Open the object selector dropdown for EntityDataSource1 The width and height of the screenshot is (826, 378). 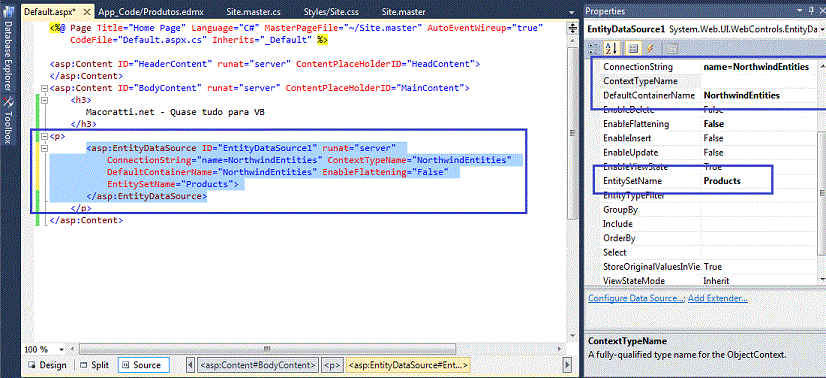[822, 29]
